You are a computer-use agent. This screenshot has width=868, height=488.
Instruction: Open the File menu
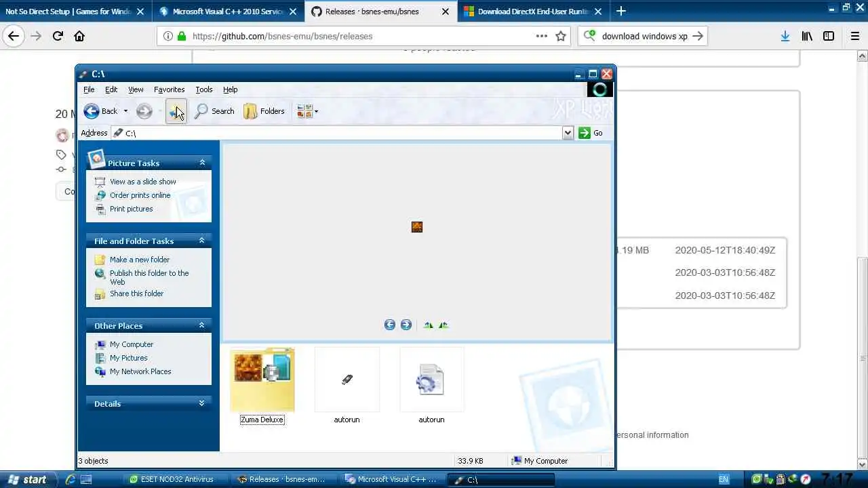pos(89,89)
